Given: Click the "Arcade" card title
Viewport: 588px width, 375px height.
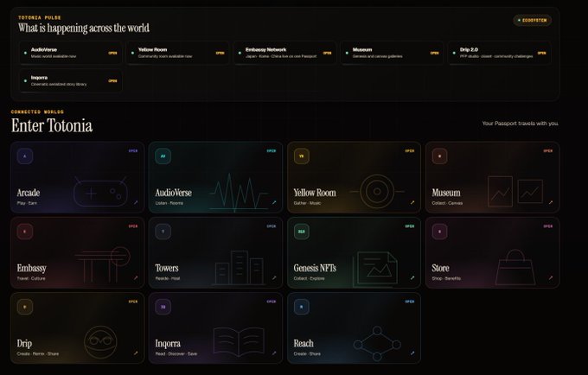Looking at the screenshot, I should (29, 193).
